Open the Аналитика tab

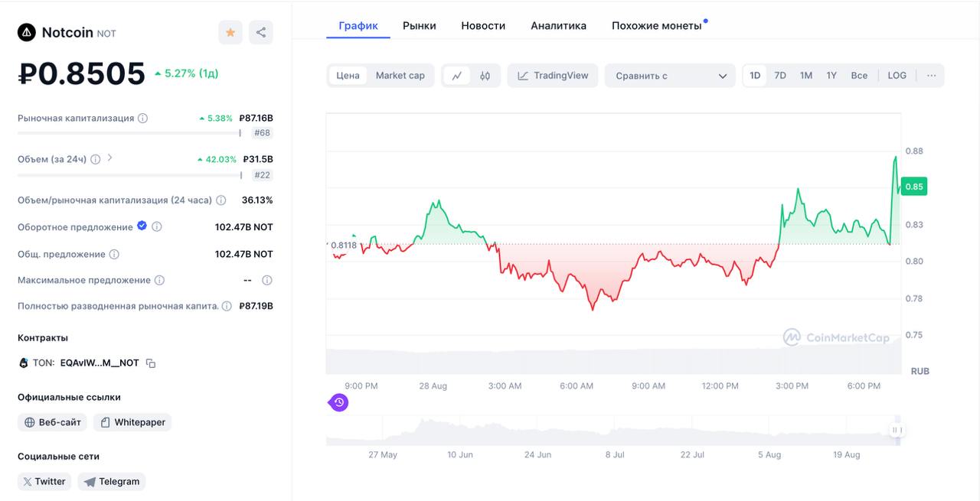pyautogui.click(x=558, y=25)
